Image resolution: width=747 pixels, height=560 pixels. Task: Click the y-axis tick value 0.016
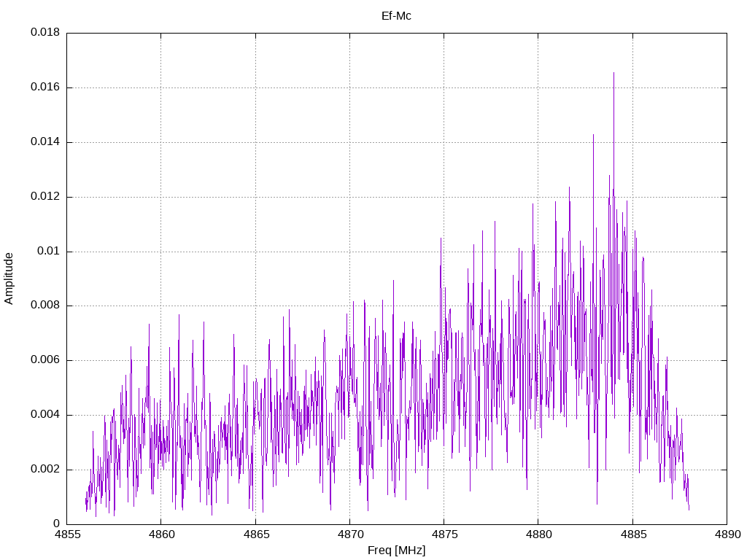(x=45, y=87)
